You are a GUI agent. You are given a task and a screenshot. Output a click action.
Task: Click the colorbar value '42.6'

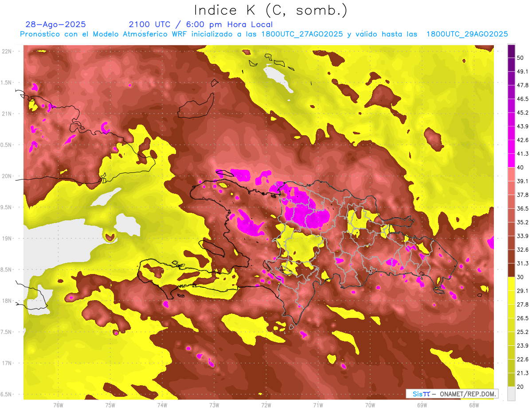click(x=523, y=140)
